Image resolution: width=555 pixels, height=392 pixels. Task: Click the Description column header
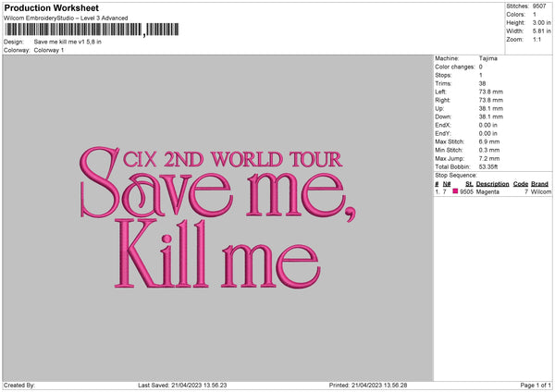click(492, 184)
